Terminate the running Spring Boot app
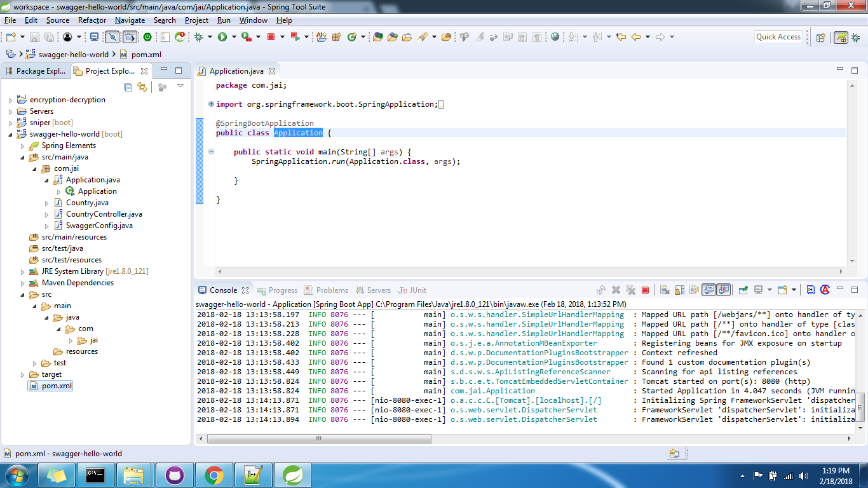The image size is (868, 488). click(x=645, y=290)
